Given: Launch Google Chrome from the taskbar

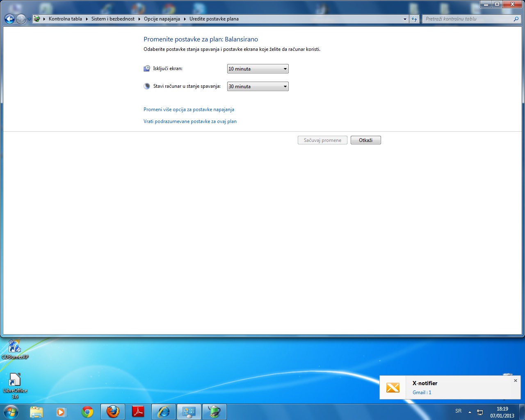Looking at the screenshot, I should [x=87, y=412].
